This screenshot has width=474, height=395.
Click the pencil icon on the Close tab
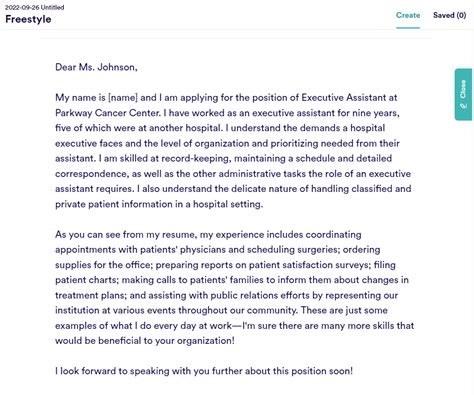(463, 106)
